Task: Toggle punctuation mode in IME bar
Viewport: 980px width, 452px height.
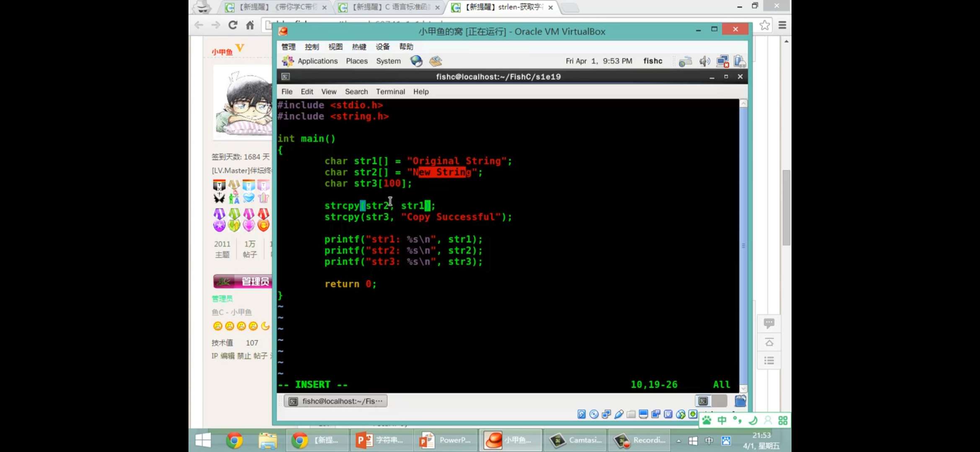Action: click(x=738, y=420)
